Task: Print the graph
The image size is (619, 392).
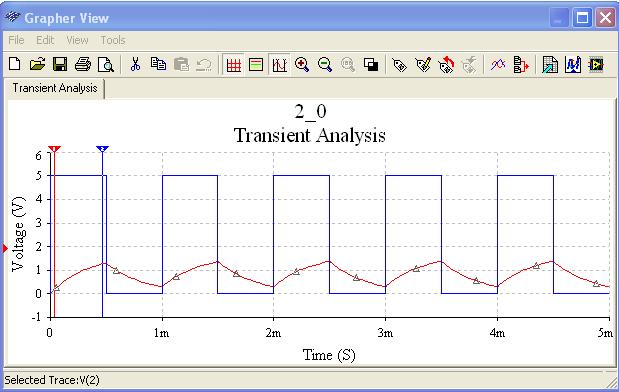Action: point(83,64)
